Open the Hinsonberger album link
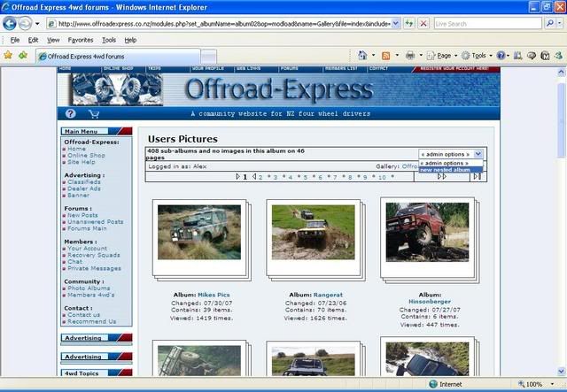This screenshot has height=392, width=567. pos(430,302)
